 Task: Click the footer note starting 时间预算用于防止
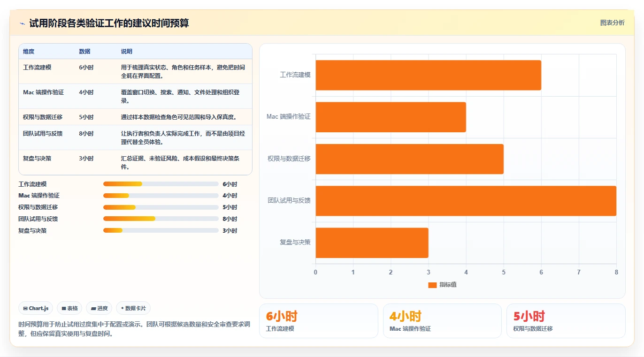point(134,329)
